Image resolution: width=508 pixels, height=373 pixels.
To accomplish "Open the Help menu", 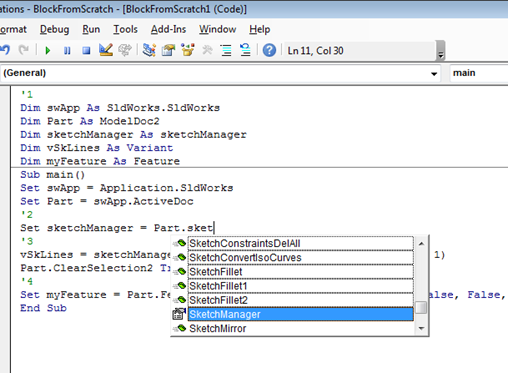I will tap(260, 29).
